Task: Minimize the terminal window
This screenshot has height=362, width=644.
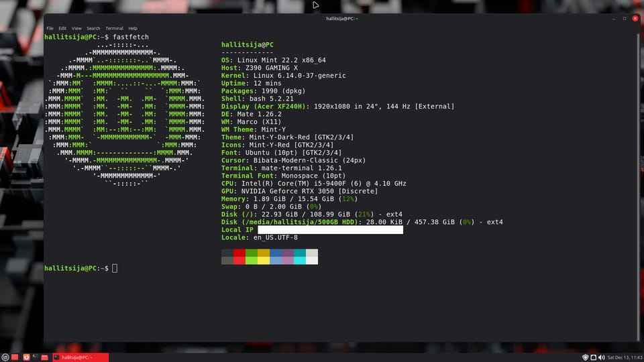Action: point(614,19)
